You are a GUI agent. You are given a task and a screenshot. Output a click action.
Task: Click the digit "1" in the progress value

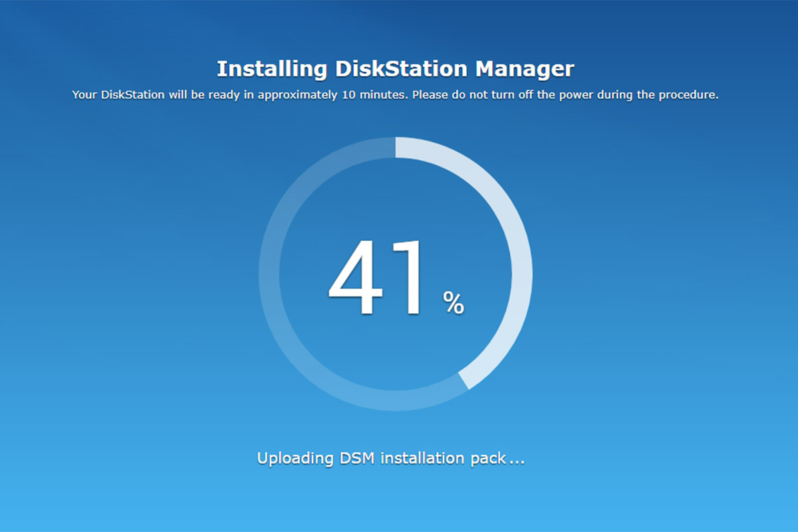(x=407, y=278)
